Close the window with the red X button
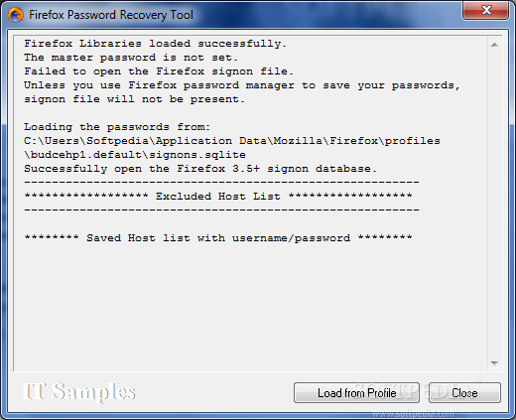The width and height of the screenshot is (516, 420). pos(485,10)
